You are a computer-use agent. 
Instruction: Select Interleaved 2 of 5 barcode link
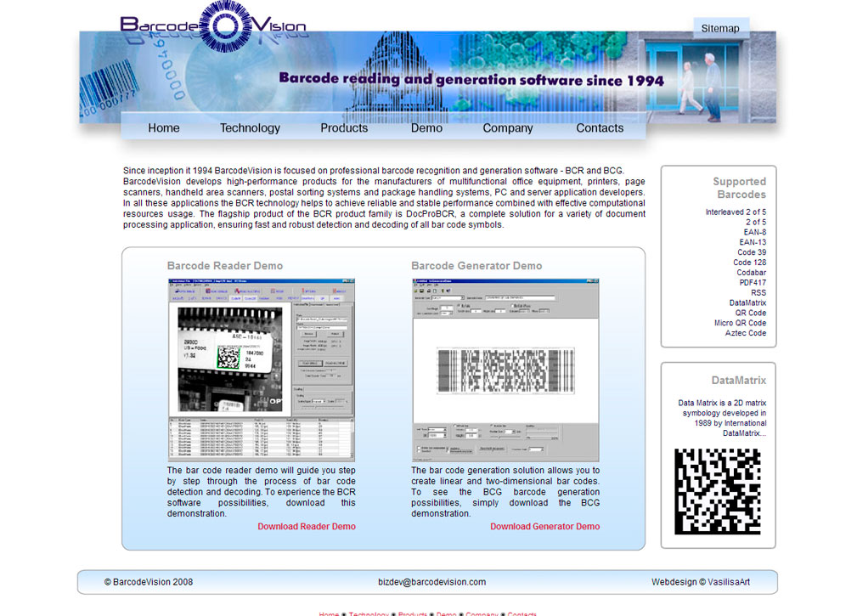[736, 212]
